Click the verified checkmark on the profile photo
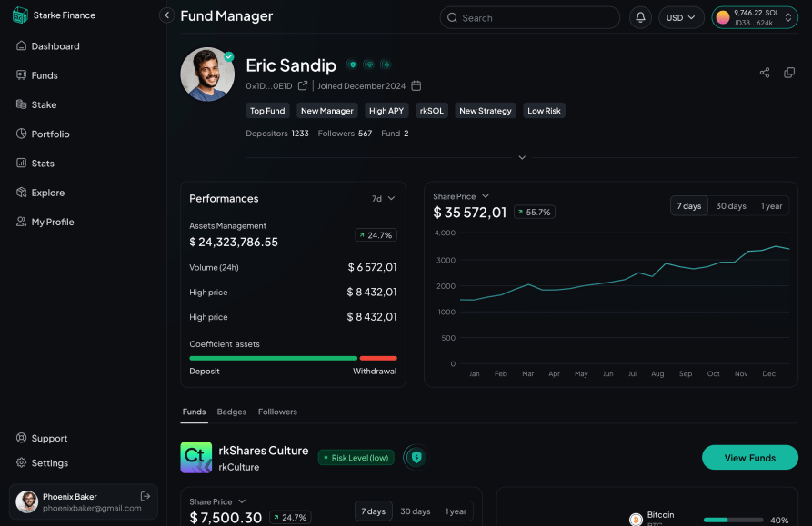This screenshot has height=526, width=812. (229, 56)
